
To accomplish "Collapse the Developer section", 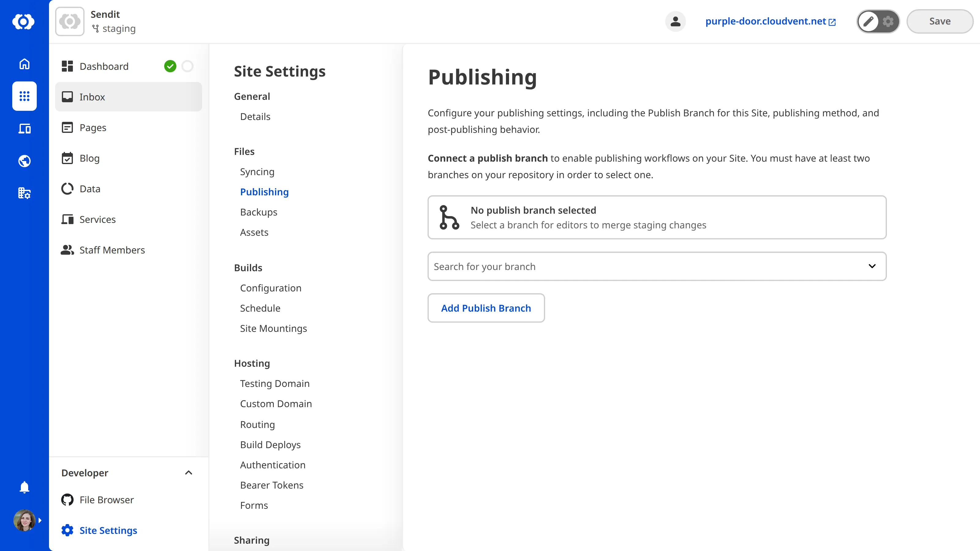I will (188, 473).
